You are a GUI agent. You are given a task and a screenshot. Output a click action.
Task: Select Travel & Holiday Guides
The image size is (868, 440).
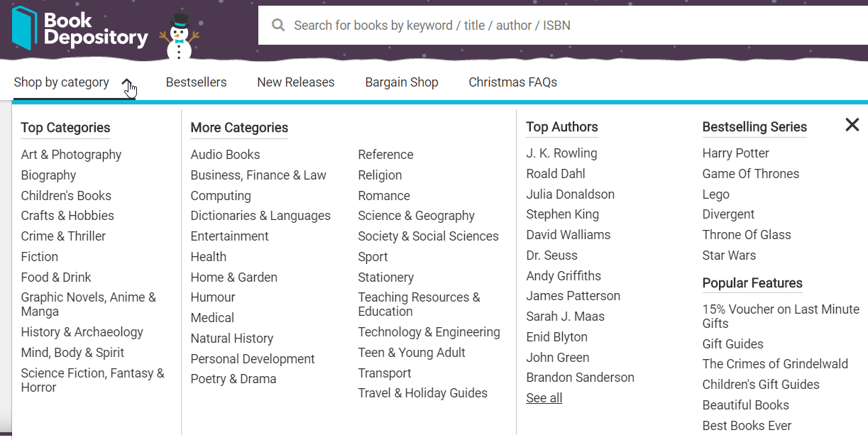pyautogui.click(x=422, y=393)
